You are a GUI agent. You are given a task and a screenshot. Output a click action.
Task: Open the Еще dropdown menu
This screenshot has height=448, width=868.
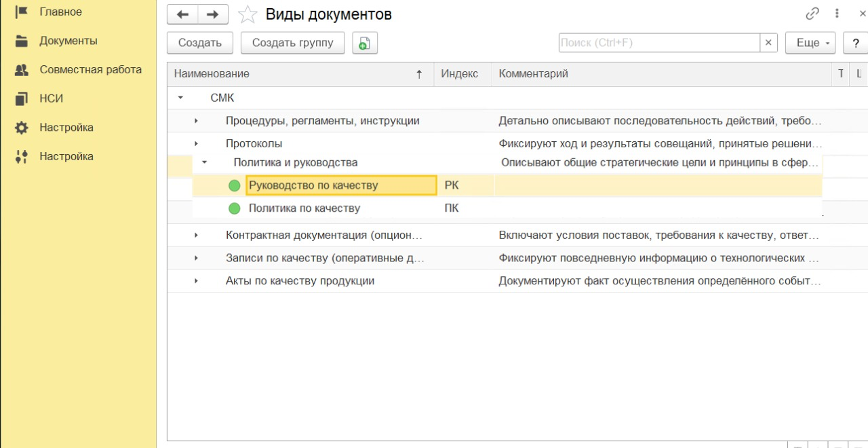pyautogui.click(x=810, y=43)
